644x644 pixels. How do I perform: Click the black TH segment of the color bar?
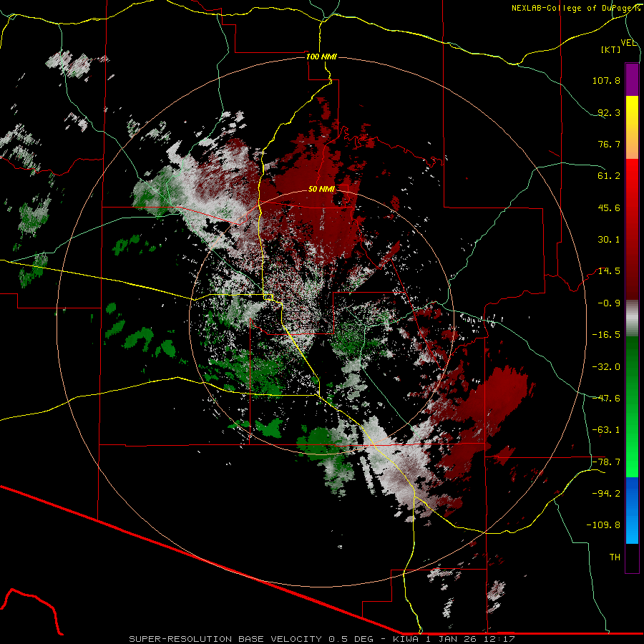point(632,558)
